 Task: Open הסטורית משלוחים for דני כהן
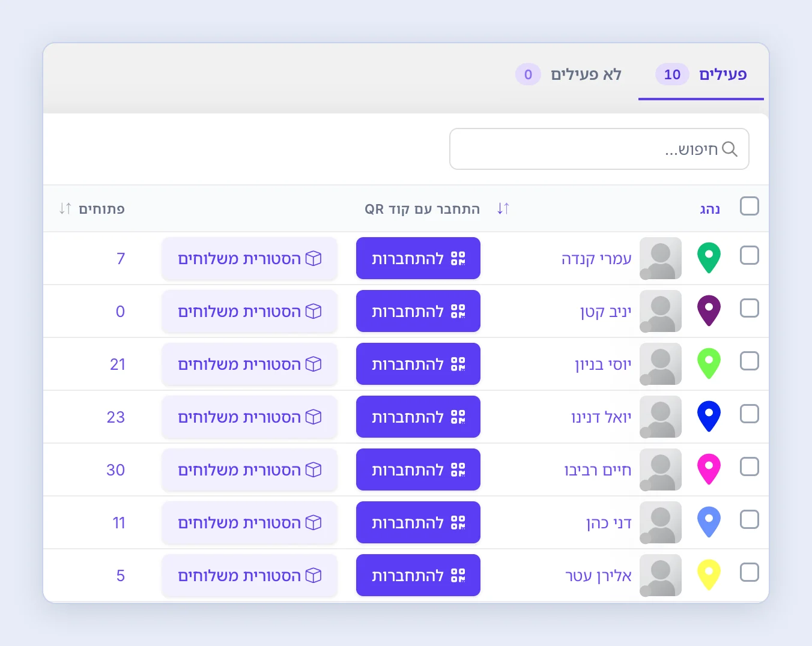coord(250,522)
